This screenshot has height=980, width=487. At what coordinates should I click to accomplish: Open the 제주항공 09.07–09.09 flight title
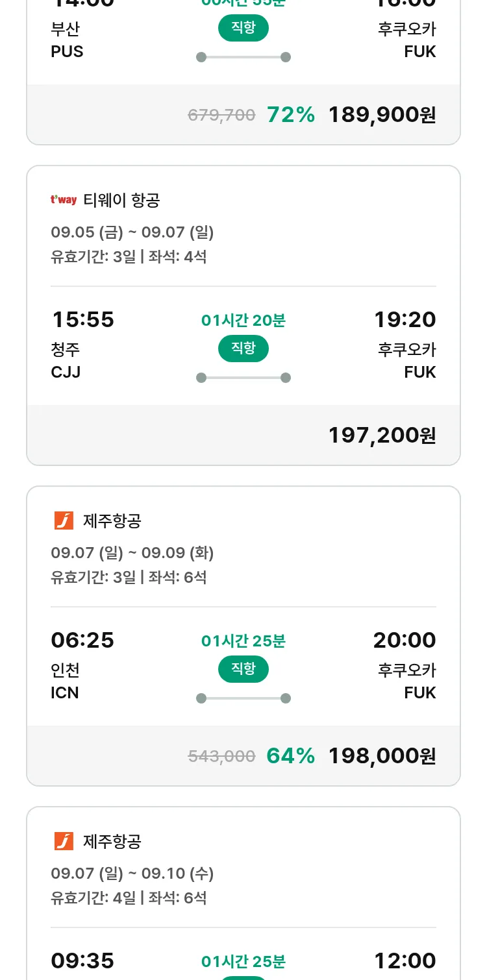click(x=112, y=521)
